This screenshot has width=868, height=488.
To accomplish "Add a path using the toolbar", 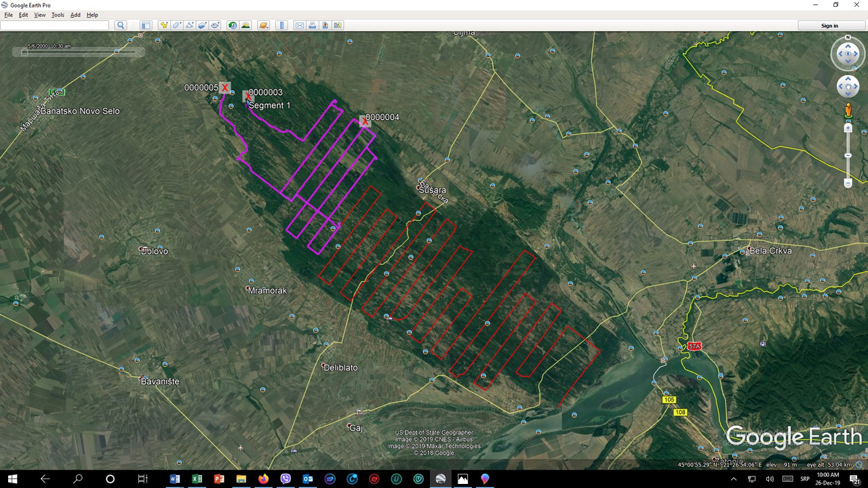I will (x=189, y=25).
